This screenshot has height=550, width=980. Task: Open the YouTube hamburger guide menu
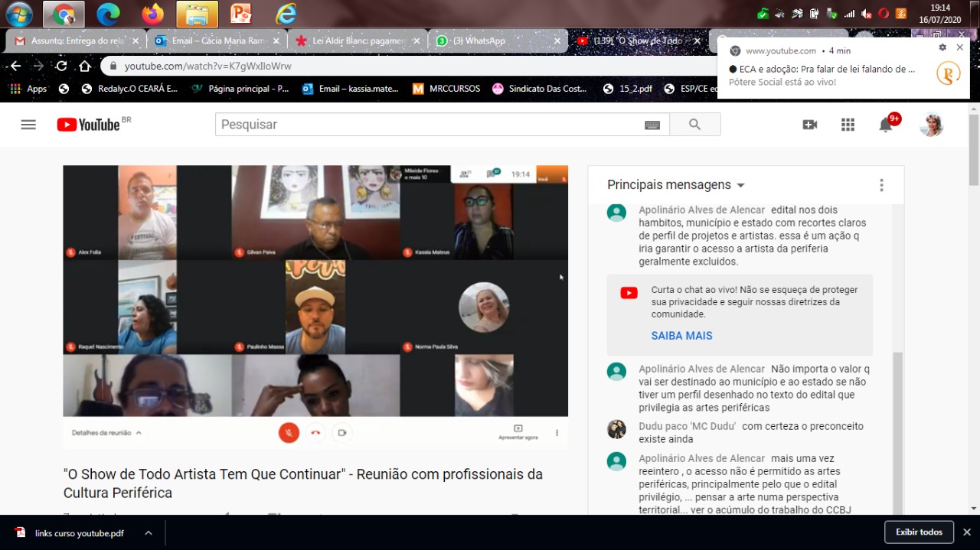pyautogui.click(x=28, y=125)
